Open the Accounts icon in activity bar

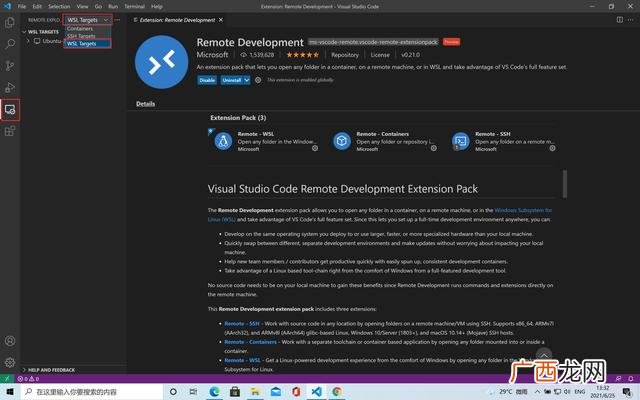click(10, 341)
